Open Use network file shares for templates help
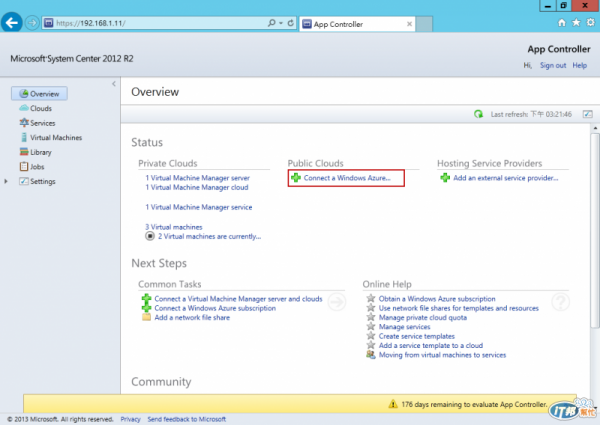Viewport: 600px width, 425px height. coord(458,308)
